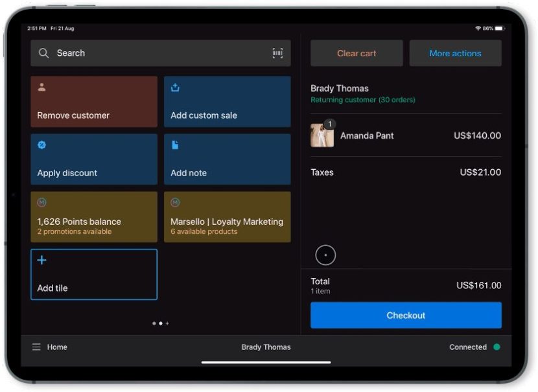Image resolution: width=538 pixels, height=392 pixels.
Task: Open the More actions menu
Action: click(x=456, y=53)
